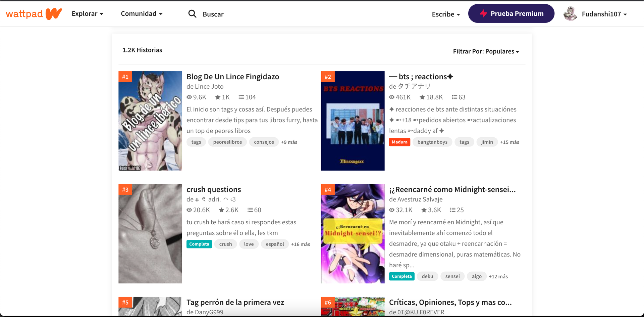The width and height of the screenshot is (644, 317).
Task: Click crush questions cover image
Action: click(150, 234)
